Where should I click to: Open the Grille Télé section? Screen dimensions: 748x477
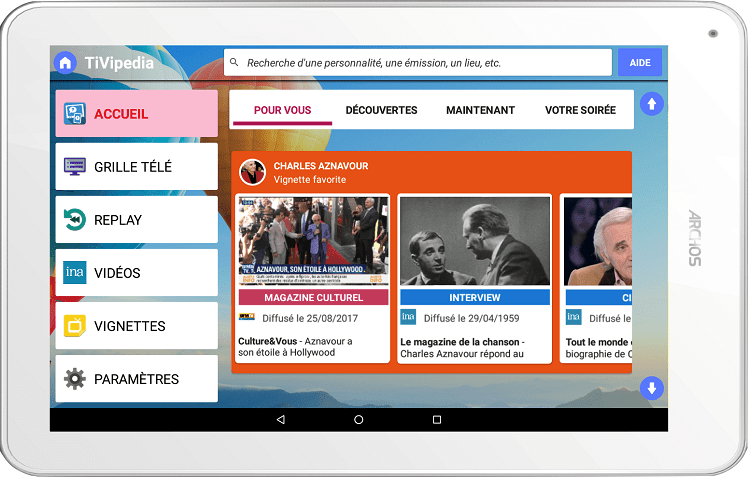(136, 167)
